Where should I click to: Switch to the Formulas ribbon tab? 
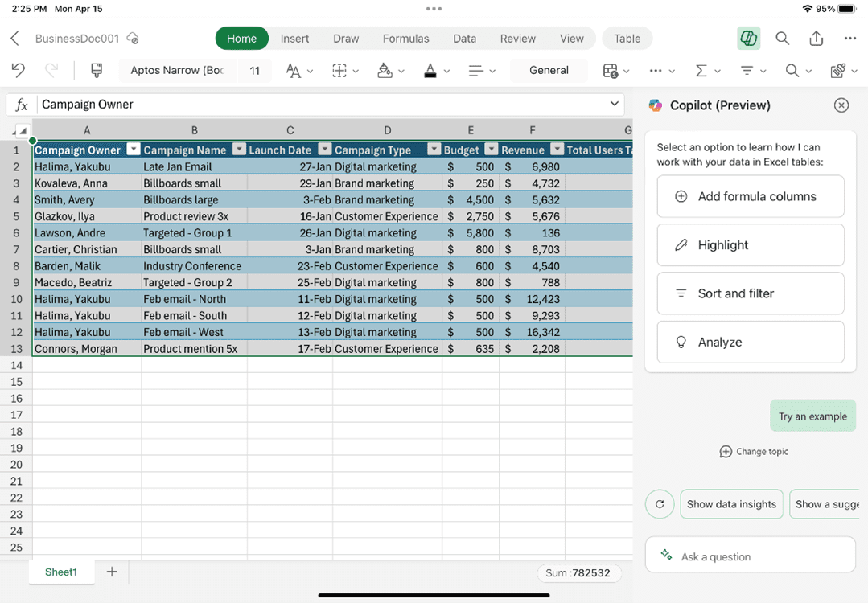pos(405,38)
